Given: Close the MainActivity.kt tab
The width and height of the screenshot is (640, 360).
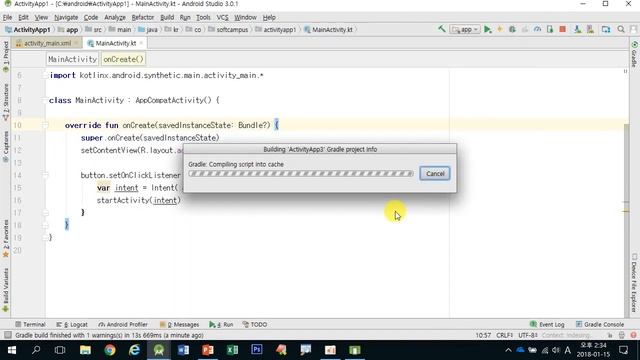Looking at the screenshot, I should 141,43.
